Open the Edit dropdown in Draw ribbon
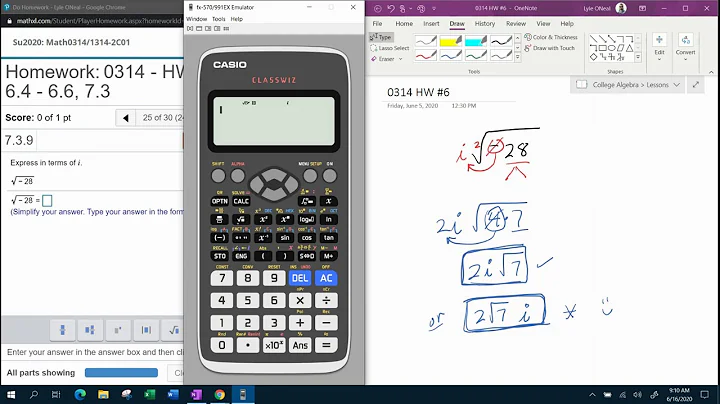 [659, 47]
